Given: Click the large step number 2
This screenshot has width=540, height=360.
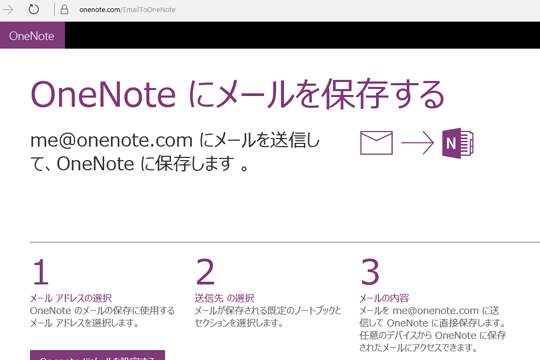Looking at the screenshot, I should [x=205, y=272].
